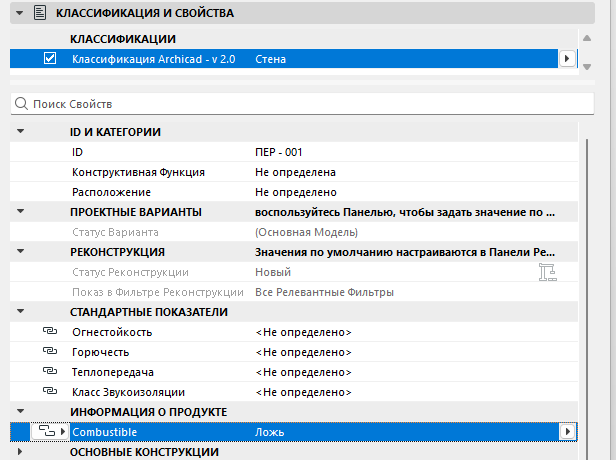Select the Расположение value Не определено
The image size is (616, 460).
[296, 192]
